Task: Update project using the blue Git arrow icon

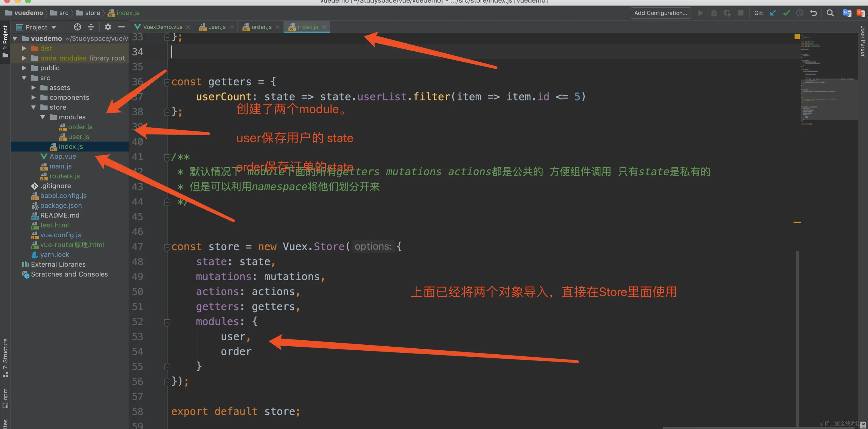Action: click(x=773, y=13)
